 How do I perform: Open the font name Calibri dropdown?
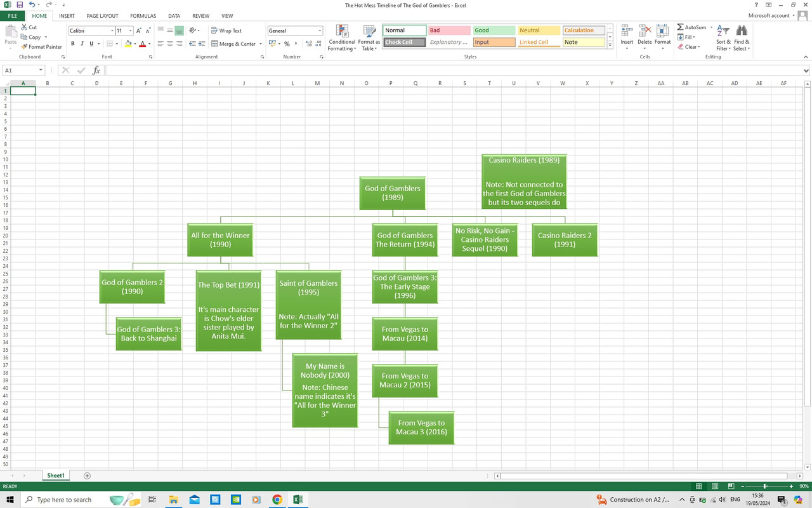[x=112, y=30]
